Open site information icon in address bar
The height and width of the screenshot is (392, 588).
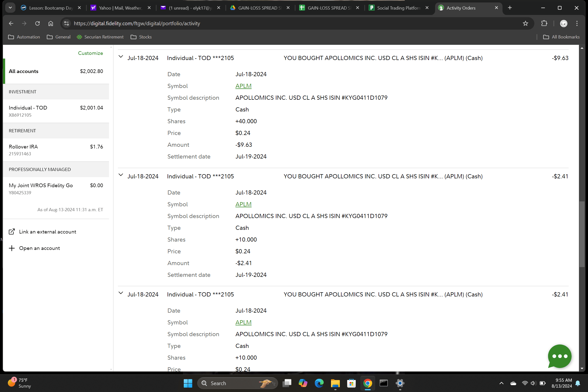pyautogui.click(x=66, y=24)
